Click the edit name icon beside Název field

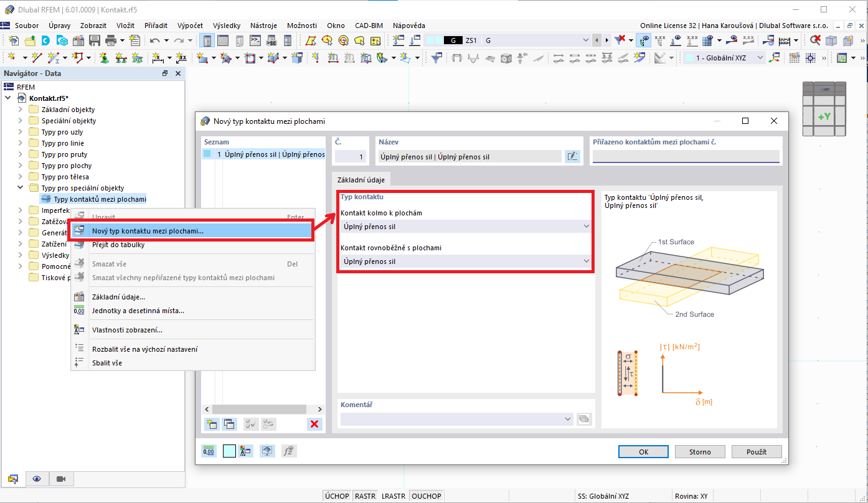[x=572, y=157]
